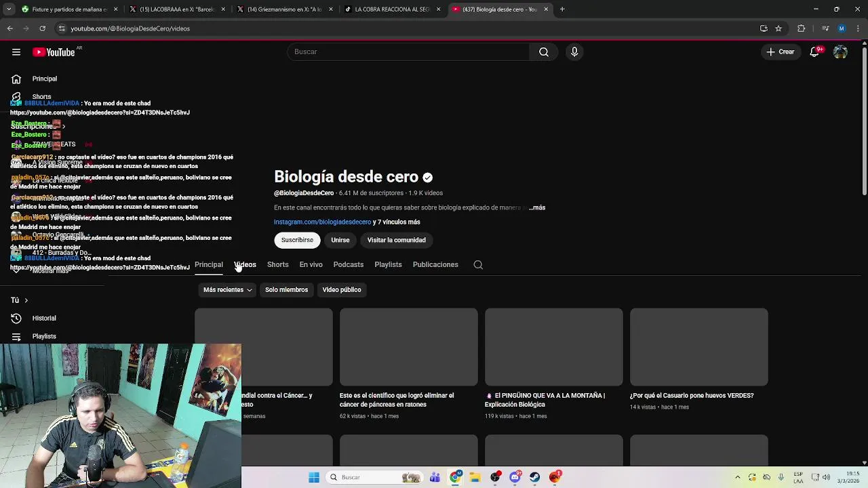Click the address bar URL
This screenshot has width=868, height=488.
click(130, 28)
